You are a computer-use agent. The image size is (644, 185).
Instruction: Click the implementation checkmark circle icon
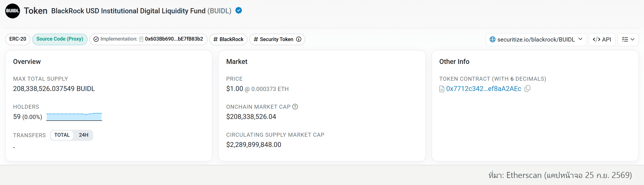click(96, 39)
